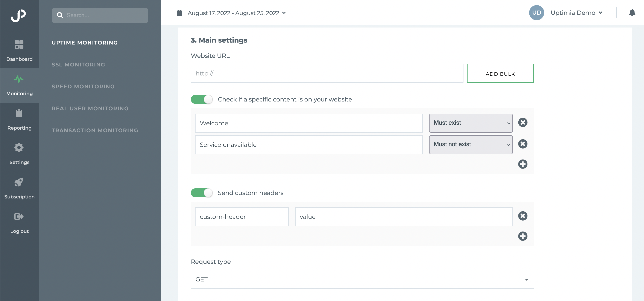
Task: Focus the Website URL input field
Action: [327, 73]
